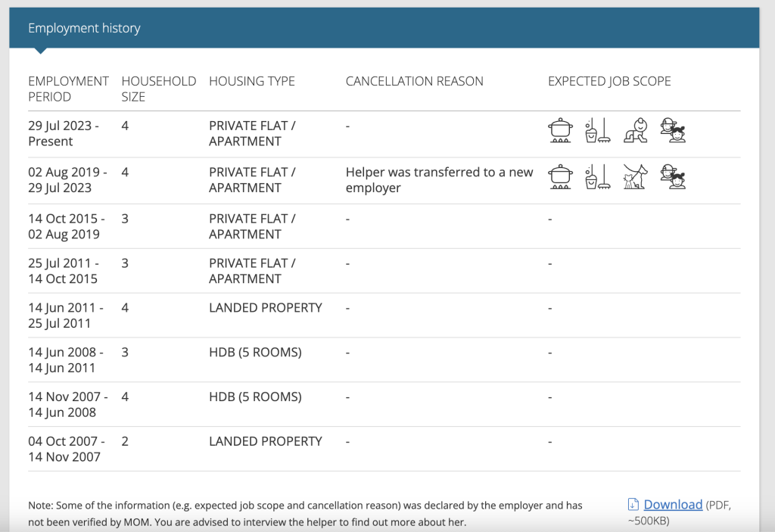775x532 pixels.
Task: Click PRIVATE FLAT / APARTMENT in 02 Aug 2019 row
Action: (252, 180)
